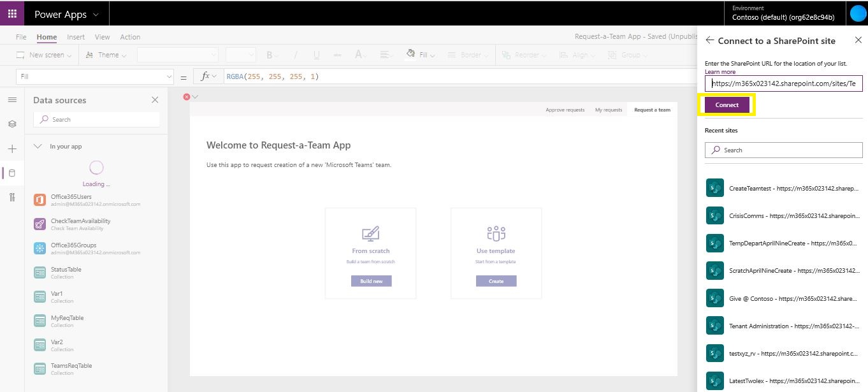
Task: Open the My requests tab in app
Action: [609, 110]
